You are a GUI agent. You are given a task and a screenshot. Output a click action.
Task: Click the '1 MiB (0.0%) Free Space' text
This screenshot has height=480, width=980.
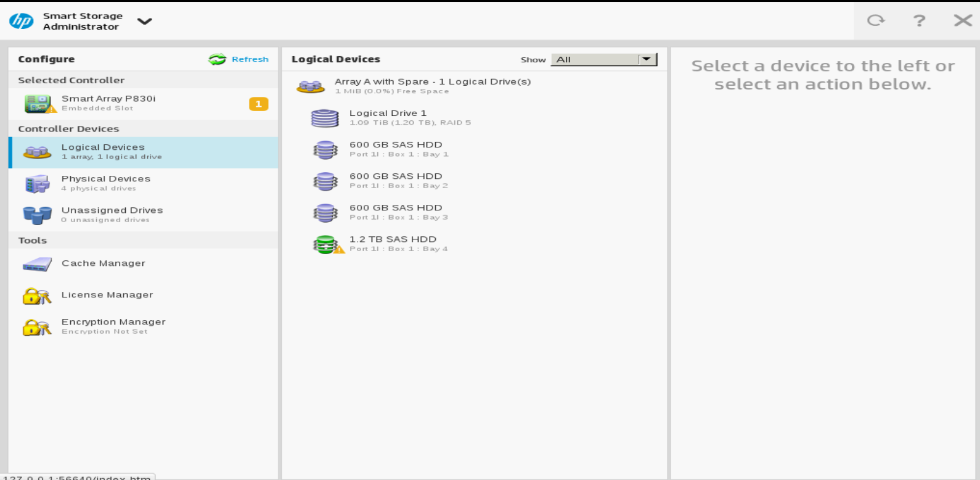(392, 91)
